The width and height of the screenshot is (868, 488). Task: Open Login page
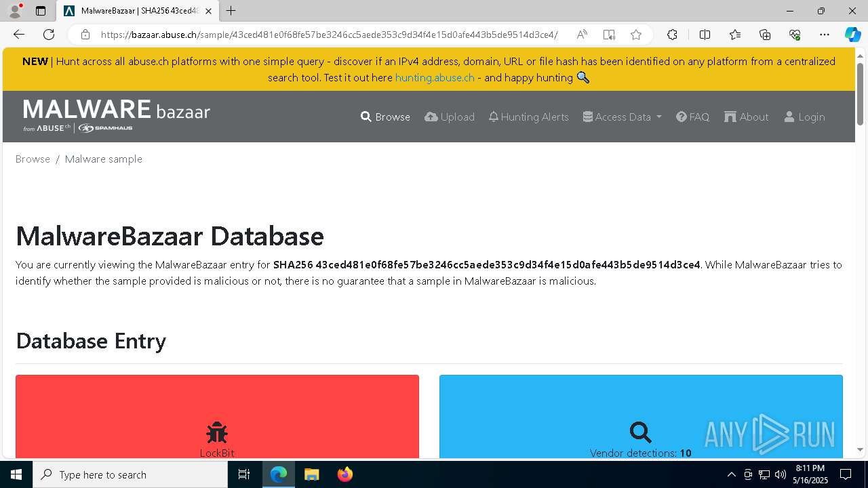(804, 117)
